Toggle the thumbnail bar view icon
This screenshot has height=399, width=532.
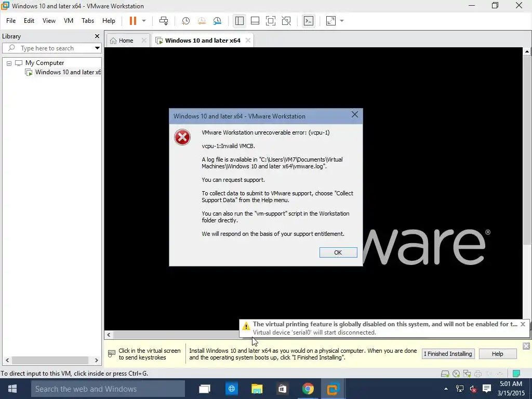tap(255, 21)
